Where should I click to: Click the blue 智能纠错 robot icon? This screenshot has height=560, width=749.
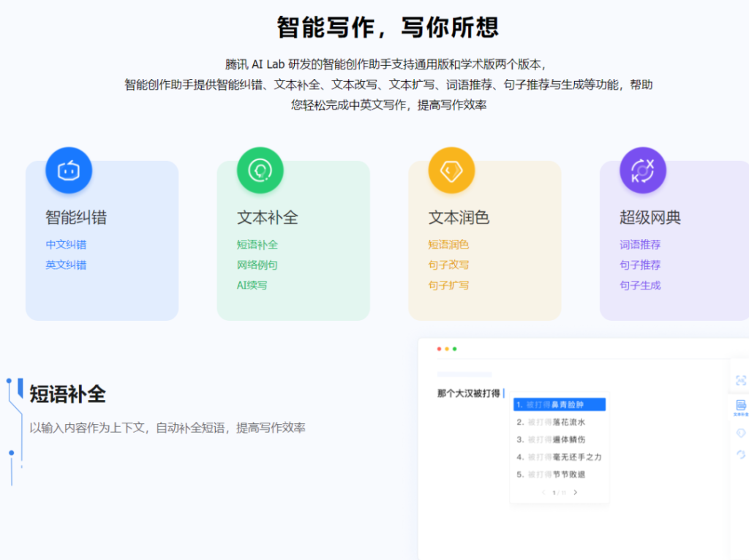pos(68,170)
